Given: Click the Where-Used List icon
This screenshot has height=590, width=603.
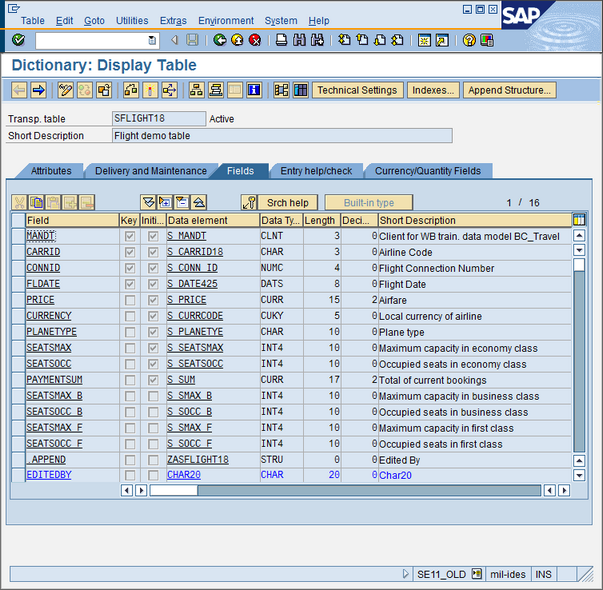Looking at the screenshot, I should 169,90.
